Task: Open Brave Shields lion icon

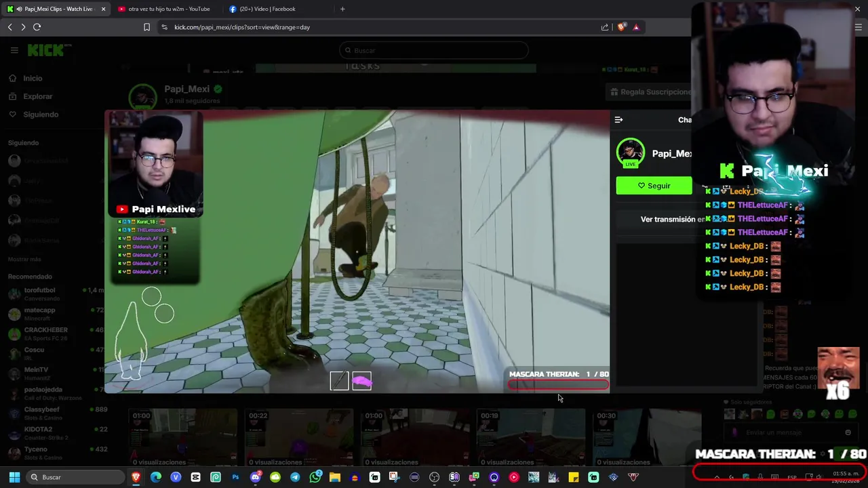Action: pos(621,27)
